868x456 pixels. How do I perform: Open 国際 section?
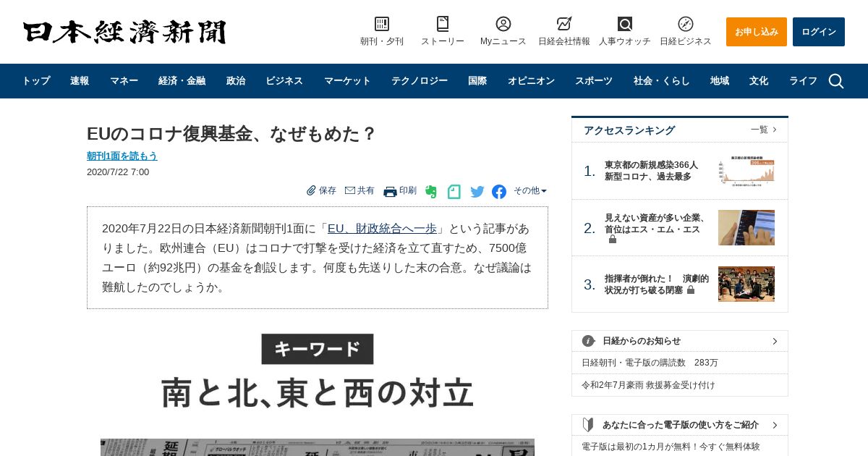[x=477, y=81]
